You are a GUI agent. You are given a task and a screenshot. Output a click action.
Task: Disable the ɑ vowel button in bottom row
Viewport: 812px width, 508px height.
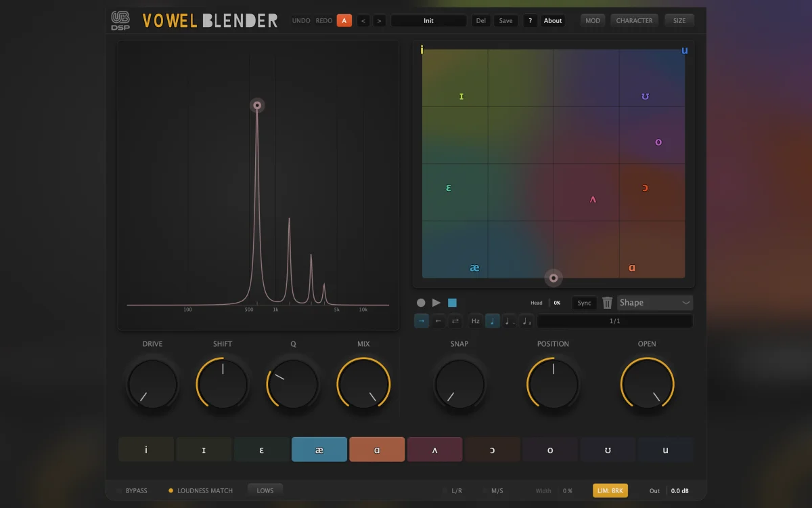click(377, 450)
